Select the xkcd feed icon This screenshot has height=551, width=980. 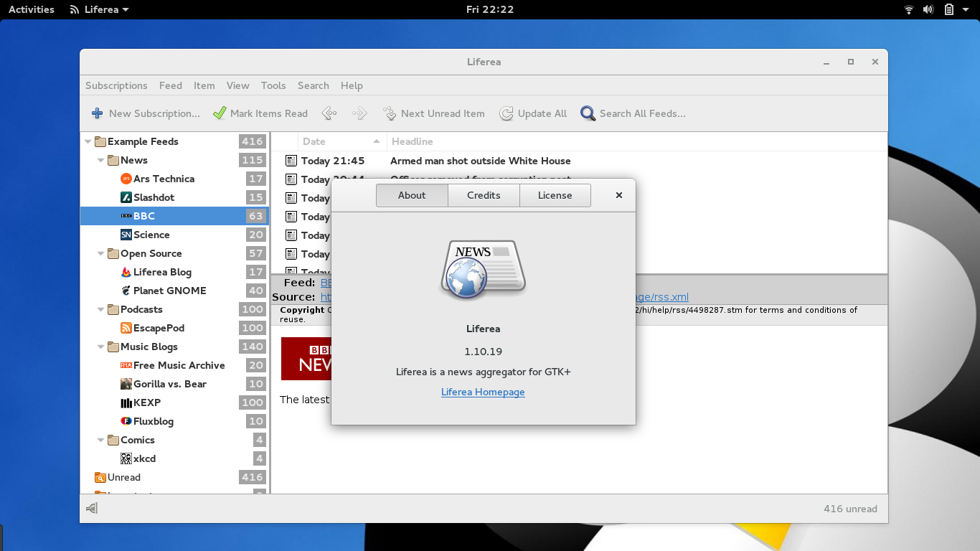pyautogui.click(x=126, y=458)
